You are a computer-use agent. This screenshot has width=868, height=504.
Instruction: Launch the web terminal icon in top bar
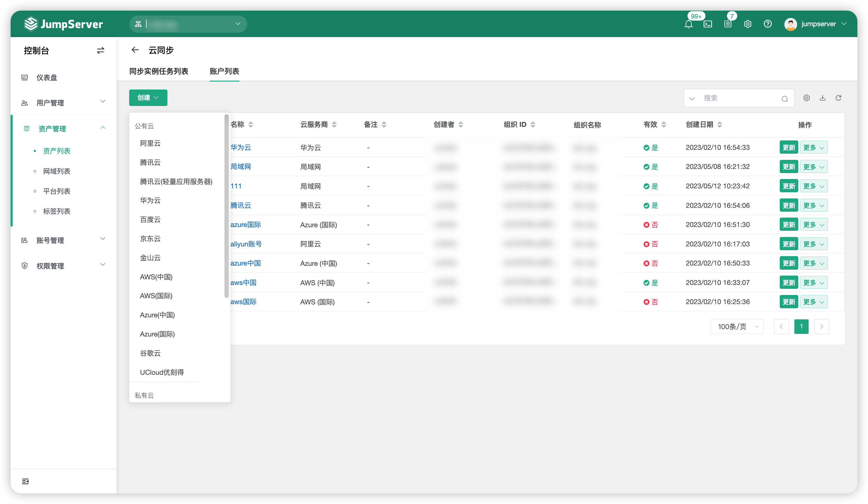click(708, 24)
